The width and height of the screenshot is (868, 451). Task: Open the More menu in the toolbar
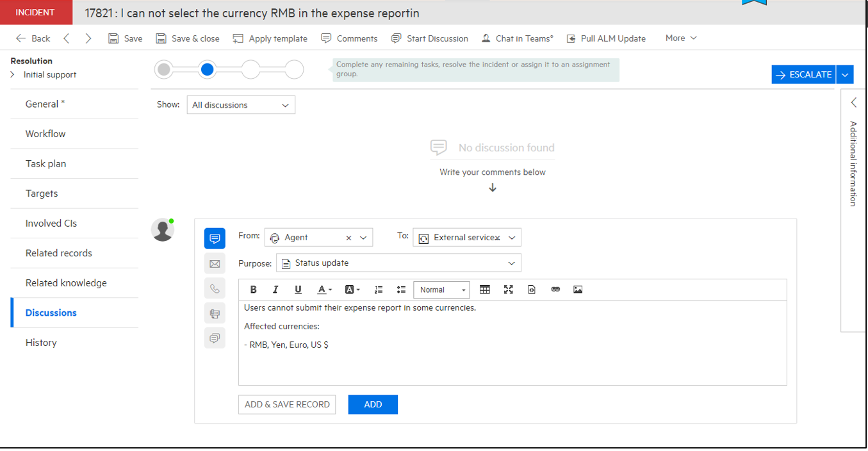pos(680,38)
